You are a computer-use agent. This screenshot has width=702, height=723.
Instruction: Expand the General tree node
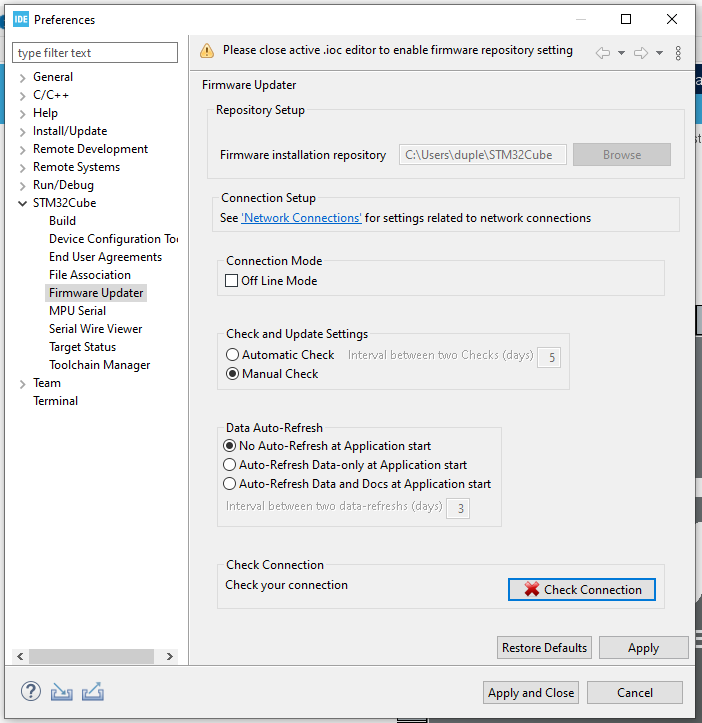click(22, 78)
